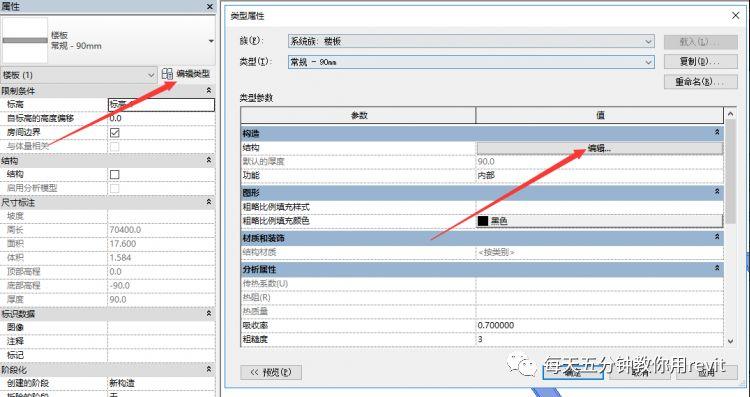Collapse the 阶段化 section
This screenshot has width=750, height=397.
tap(209, 369)
